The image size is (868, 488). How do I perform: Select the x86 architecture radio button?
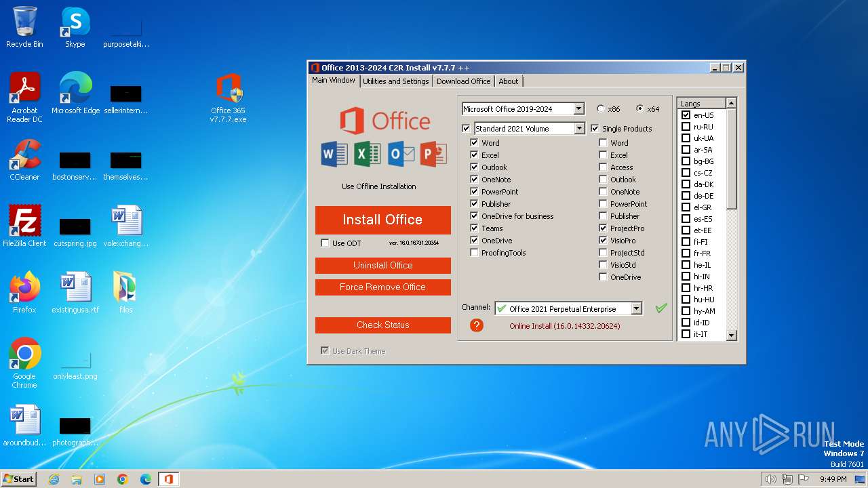[601, 109]
